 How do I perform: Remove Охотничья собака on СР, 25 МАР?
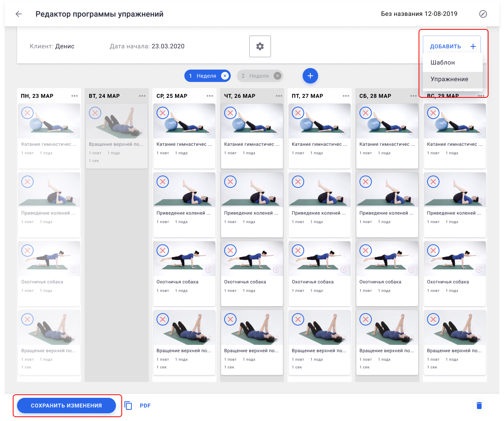click(x=163, y=251)
